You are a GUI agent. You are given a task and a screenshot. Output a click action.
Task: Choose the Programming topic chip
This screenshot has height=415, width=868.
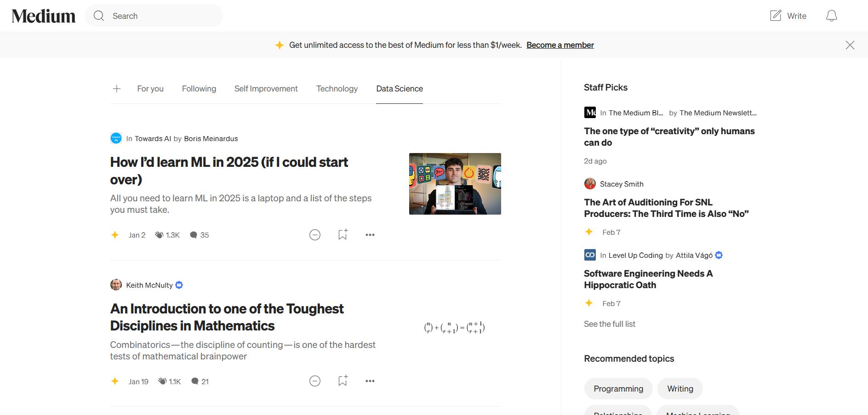[x=618, y=389]
